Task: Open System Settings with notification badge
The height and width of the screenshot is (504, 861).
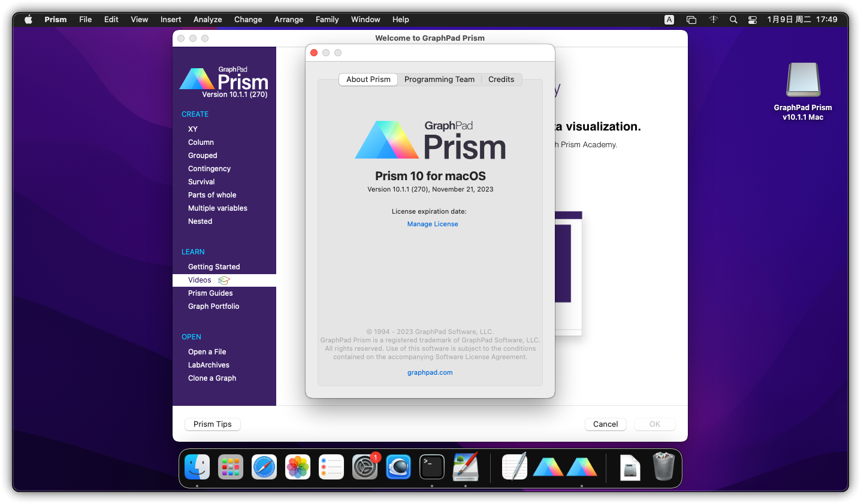Action: point(365,467)
